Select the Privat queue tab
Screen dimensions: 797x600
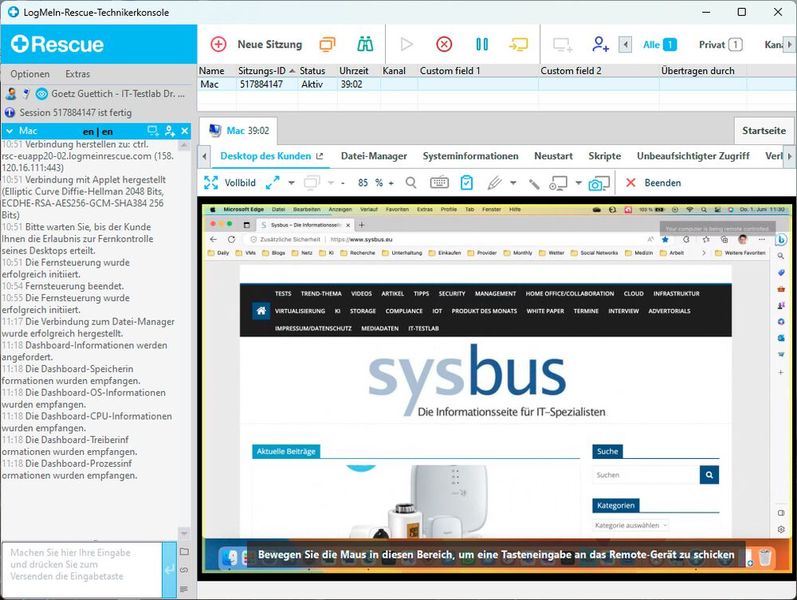(x=721, y=45)
